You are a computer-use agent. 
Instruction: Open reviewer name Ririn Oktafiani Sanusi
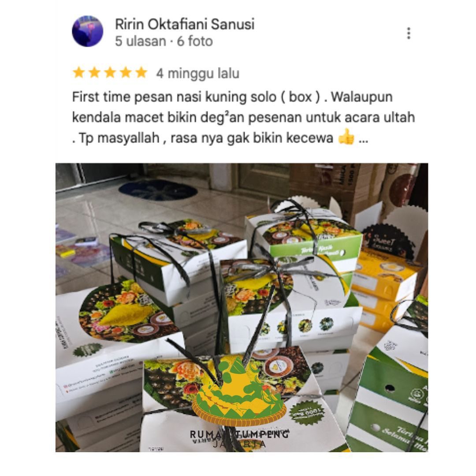click(185, 24)
